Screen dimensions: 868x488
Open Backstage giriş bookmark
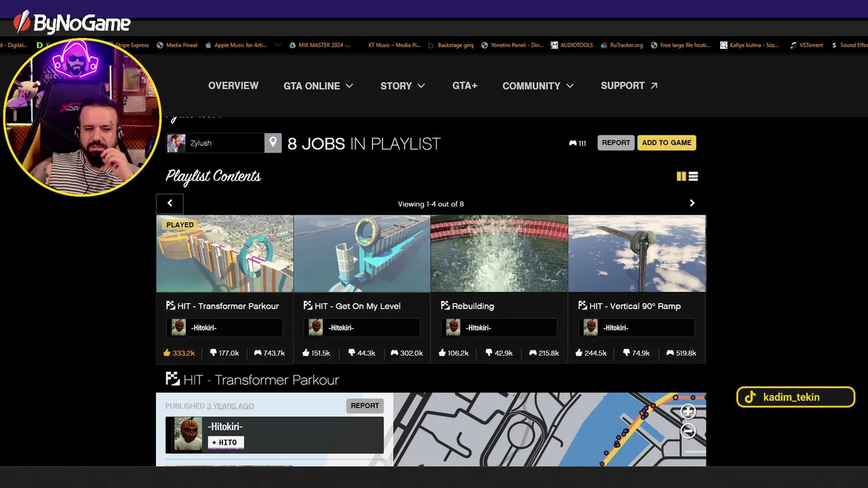(451, 45)
